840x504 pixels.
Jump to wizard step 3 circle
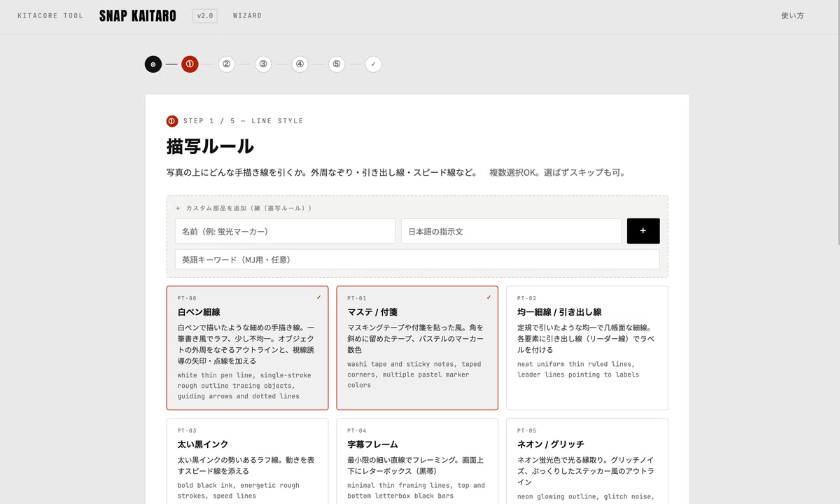coord(263,64)
